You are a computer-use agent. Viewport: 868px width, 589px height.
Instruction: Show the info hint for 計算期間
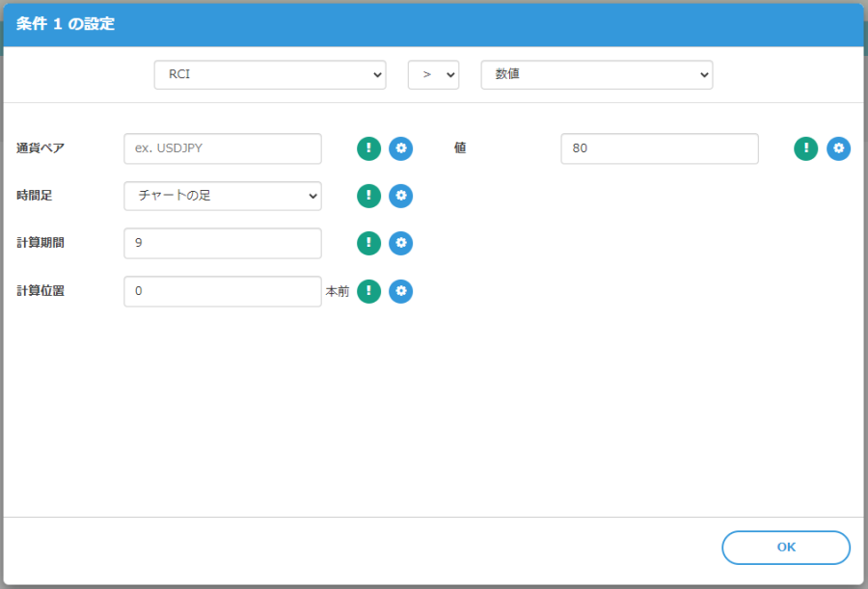368,243
